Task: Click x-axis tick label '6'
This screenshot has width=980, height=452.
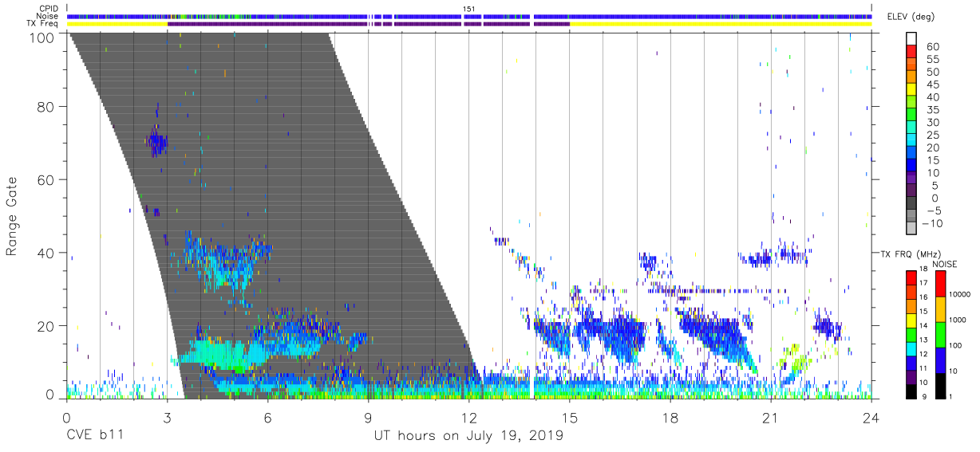Action: (x=268, y=418)
